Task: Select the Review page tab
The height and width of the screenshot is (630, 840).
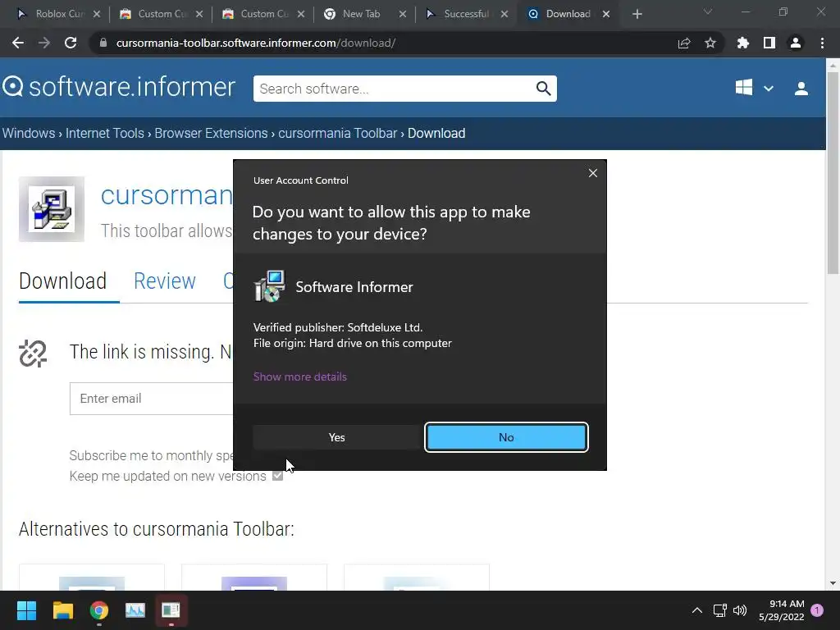Action: click(164, 281)
